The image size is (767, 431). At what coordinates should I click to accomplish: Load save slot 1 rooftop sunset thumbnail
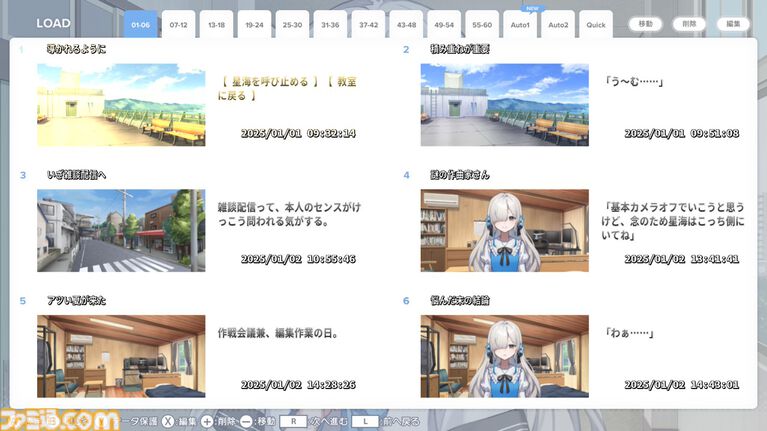click(121, 105)
